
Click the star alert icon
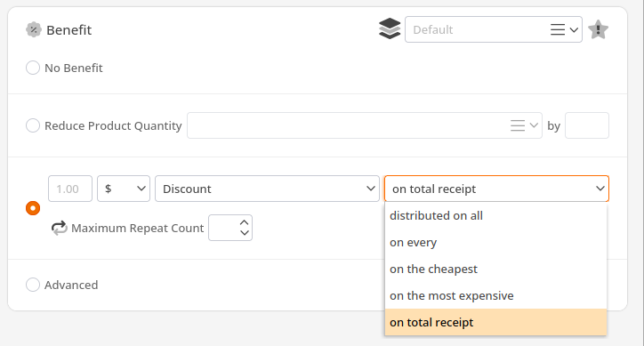[598, 29]
